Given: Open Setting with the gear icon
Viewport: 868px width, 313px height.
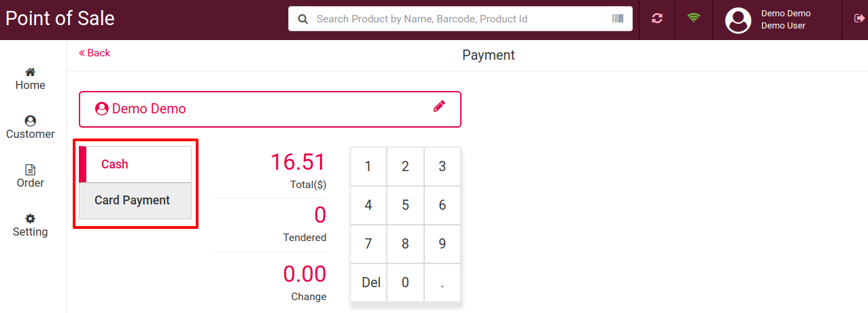Looking at the screenshot, I should (x=31, y=225).
